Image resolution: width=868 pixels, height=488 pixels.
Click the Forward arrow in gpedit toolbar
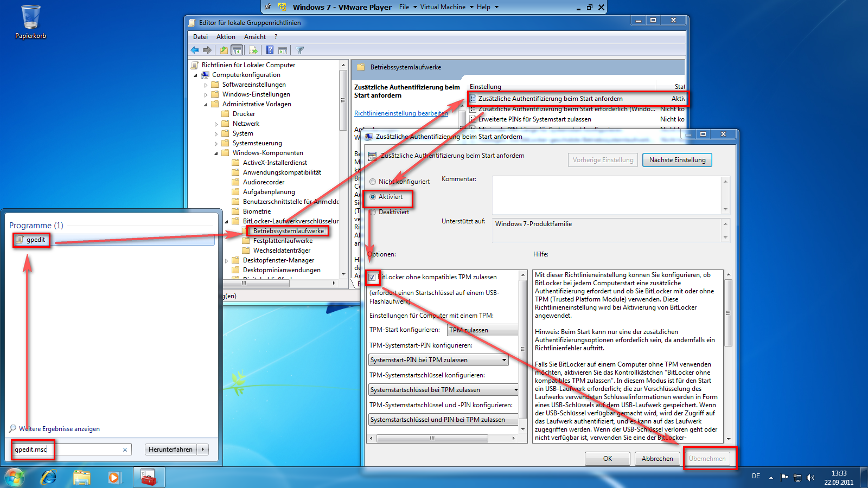207,50
